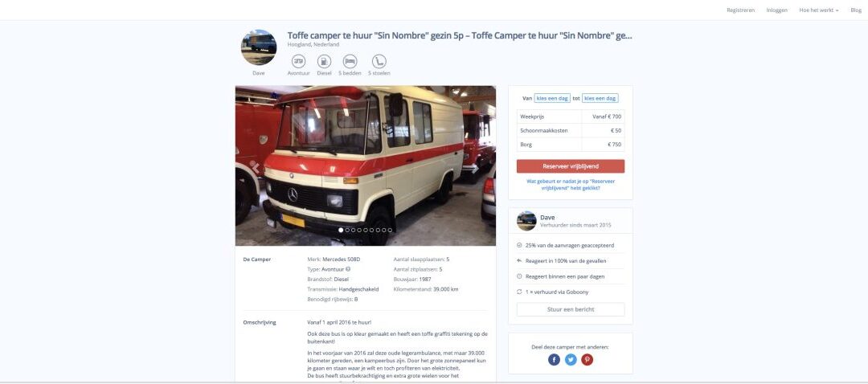Image resolution: width=868 pixels, height=384 pixels.
Task: Open the Inloggen link
Action: coord(776,10)
